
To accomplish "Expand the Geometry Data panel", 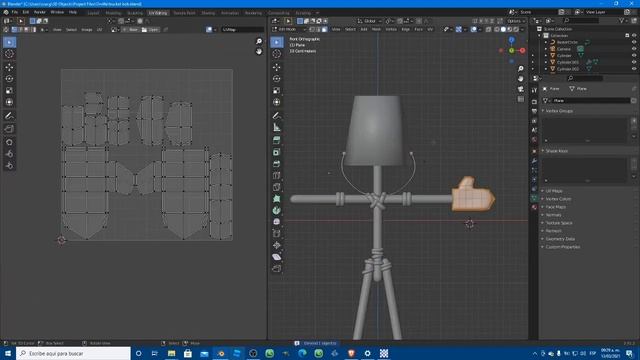I will tap(560, 239).
